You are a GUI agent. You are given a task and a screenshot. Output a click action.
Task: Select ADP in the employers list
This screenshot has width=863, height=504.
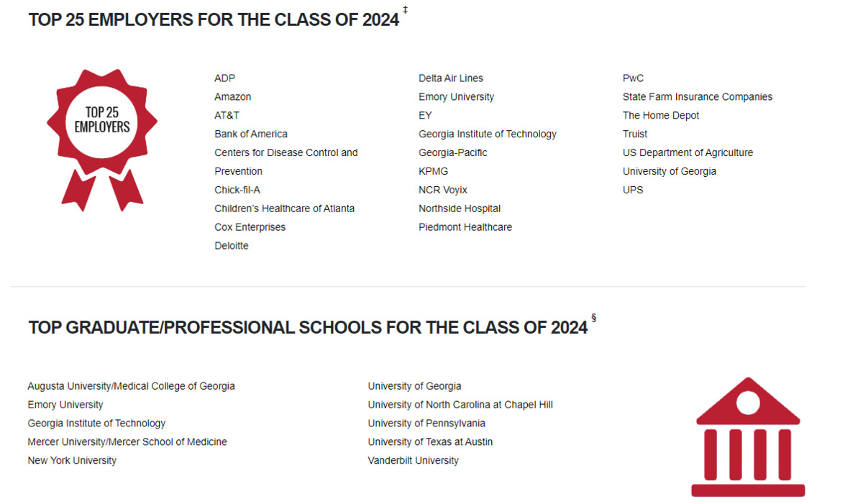(x=224, y=78)
